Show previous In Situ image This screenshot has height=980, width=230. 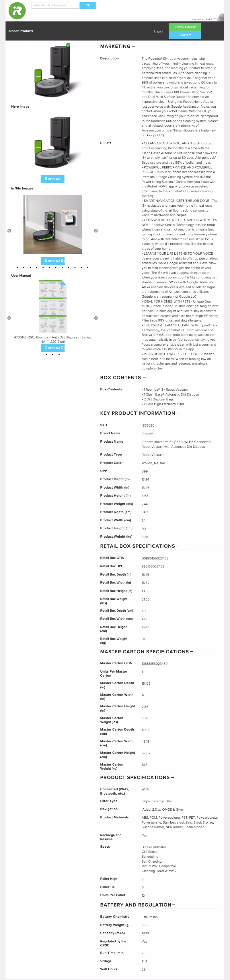9,231
